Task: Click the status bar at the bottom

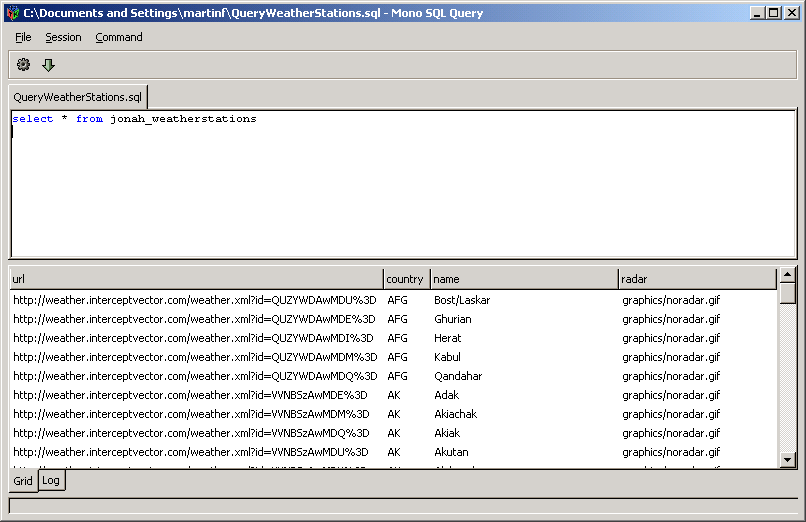Action: point(404,506)
